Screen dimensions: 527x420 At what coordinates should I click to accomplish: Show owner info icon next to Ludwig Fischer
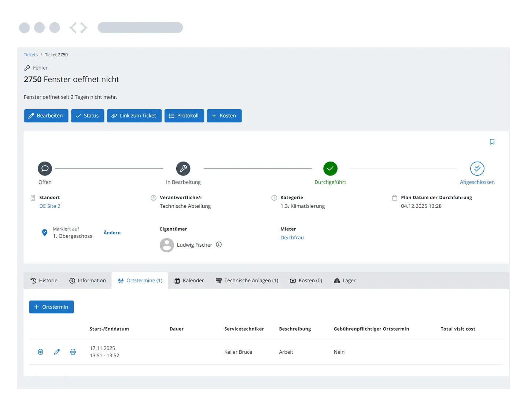point(219,245)
